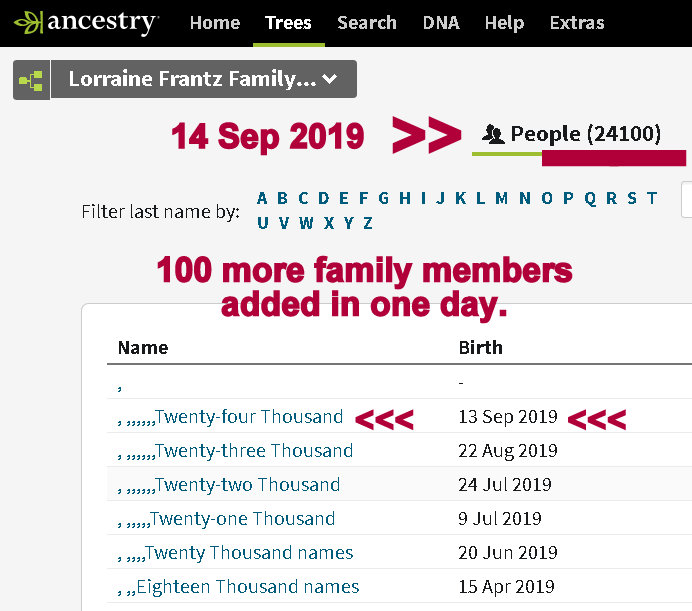Open the Help menu
692x611 pixels.
point(505,23)
